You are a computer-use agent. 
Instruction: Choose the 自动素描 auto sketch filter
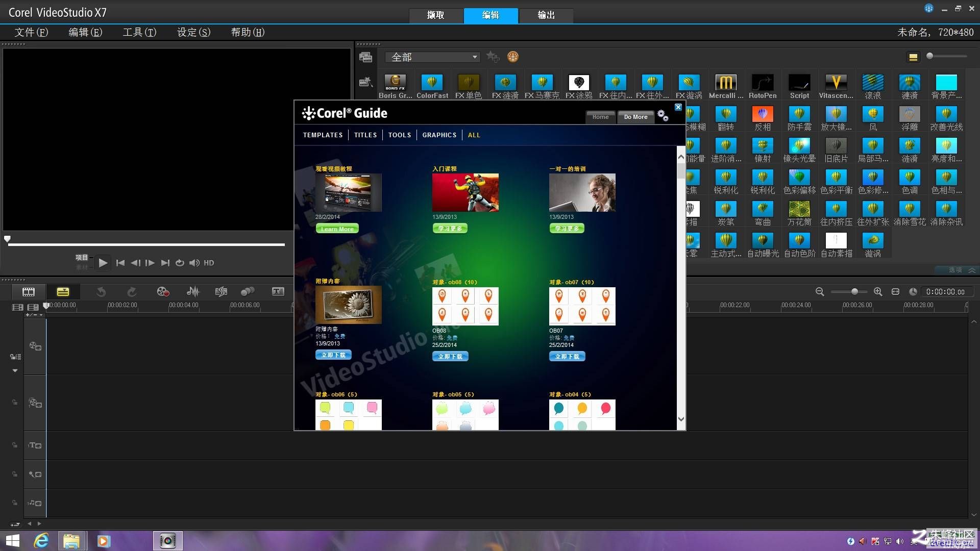tap(836, 240)
